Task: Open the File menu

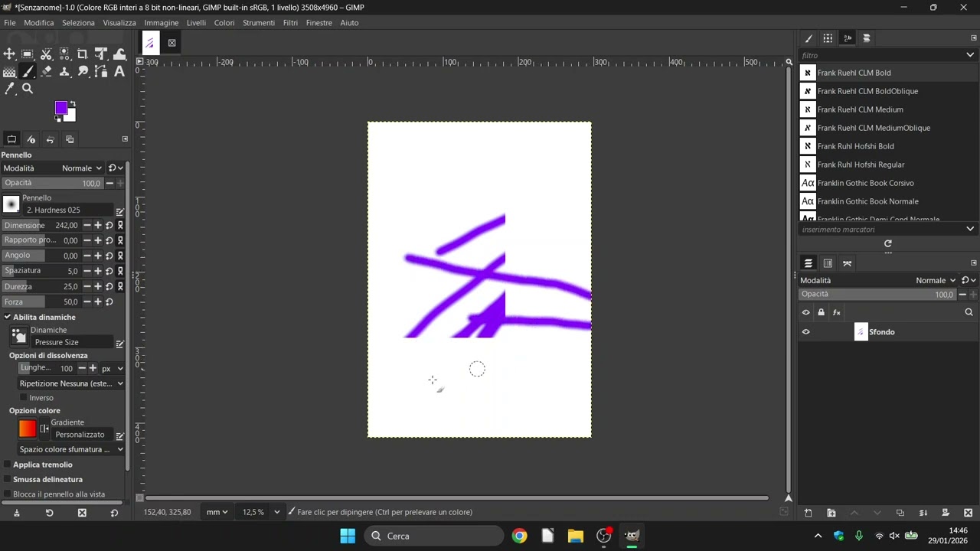Action: [9, 23]
